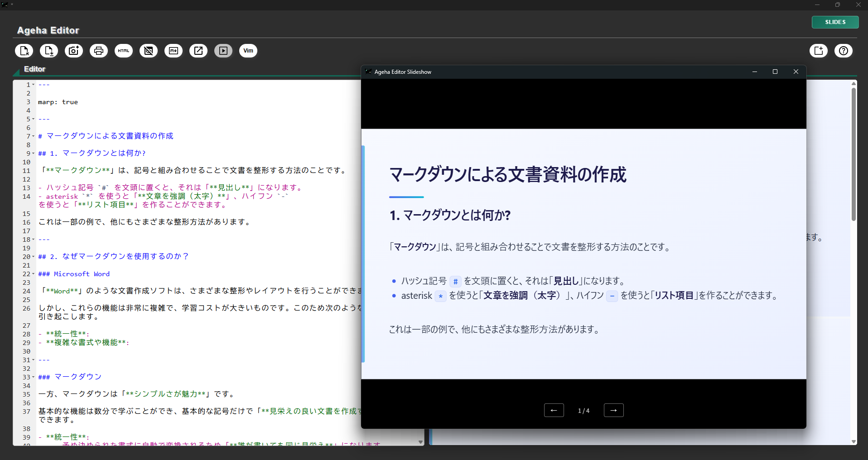
Task: Click line number 26 in editor gutter
Action: point(27,308)
